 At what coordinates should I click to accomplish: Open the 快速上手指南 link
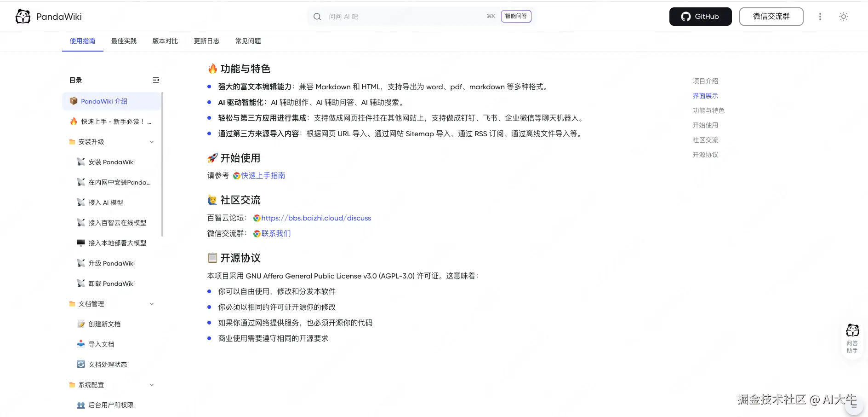263,175
